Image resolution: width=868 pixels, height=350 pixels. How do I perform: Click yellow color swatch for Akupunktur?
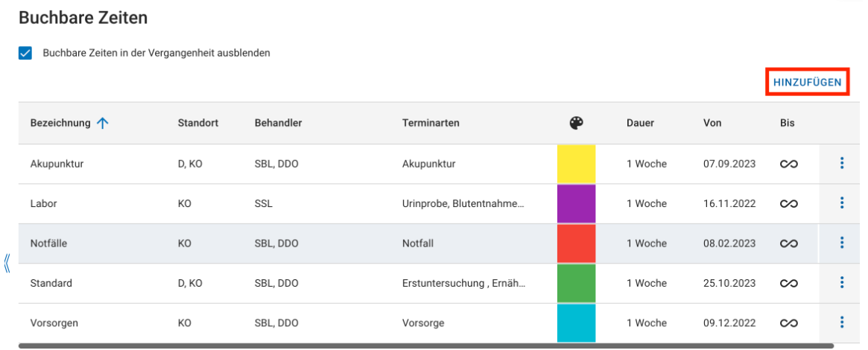pyautogui.click(x=576, y=163)
